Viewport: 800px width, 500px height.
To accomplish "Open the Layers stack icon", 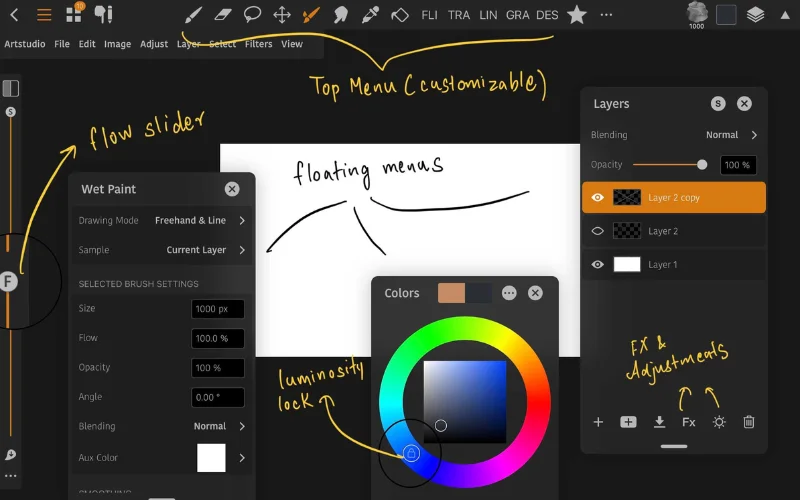I will (x=755, y=15).
